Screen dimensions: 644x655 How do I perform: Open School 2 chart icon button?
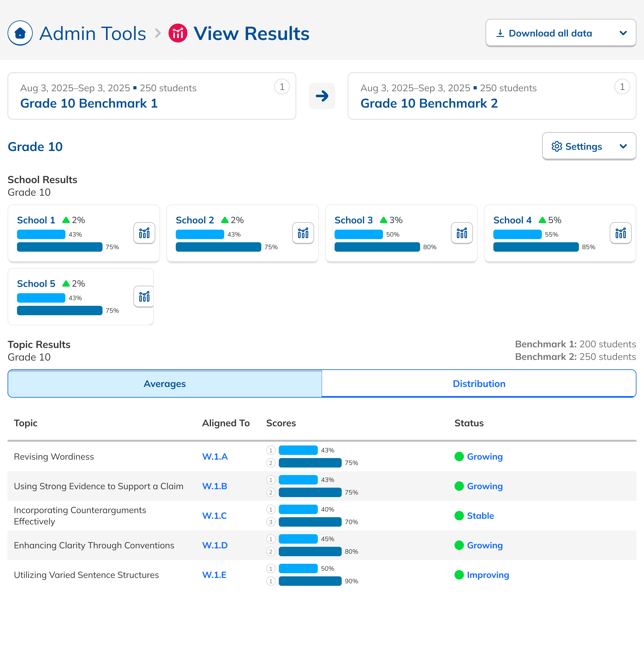tap(303, 233)
